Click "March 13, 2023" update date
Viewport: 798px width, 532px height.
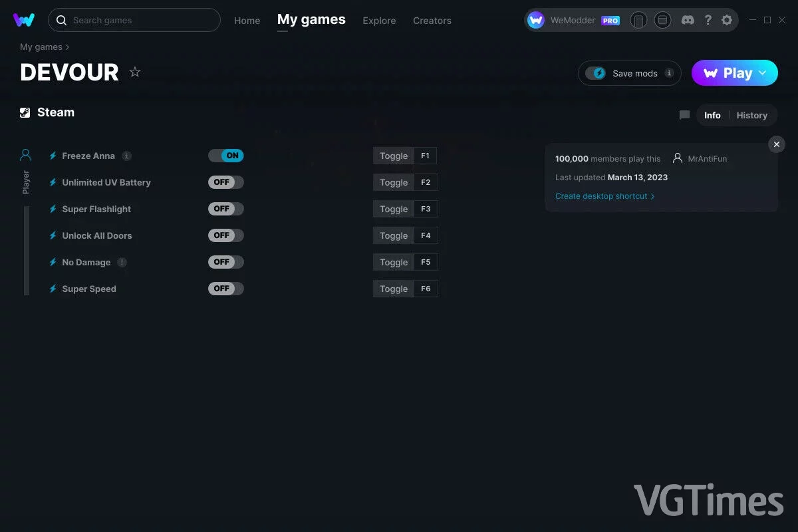click(638, 178)
